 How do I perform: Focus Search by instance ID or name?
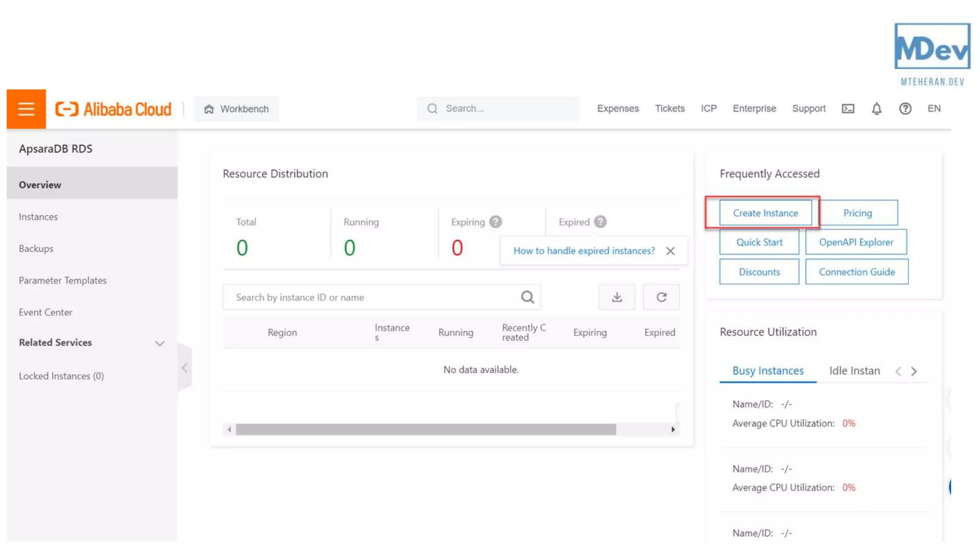pyautogui.click(x=382, y=297)
